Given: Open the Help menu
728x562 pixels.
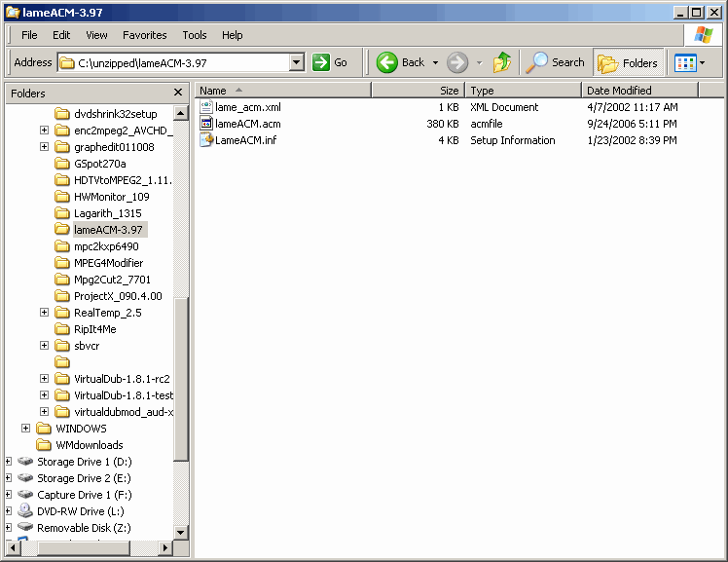Looking at the screenshot, I should click(233, 35).
